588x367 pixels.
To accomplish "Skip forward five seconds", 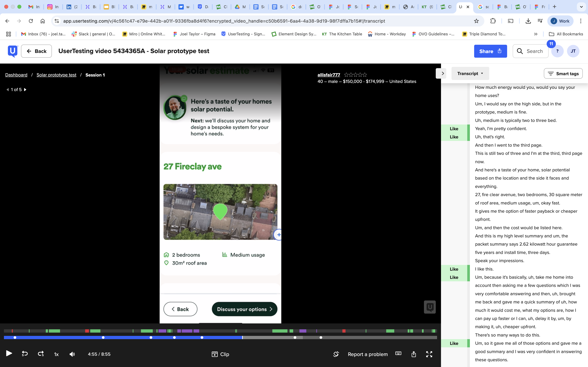I will (x=41, y=354).
